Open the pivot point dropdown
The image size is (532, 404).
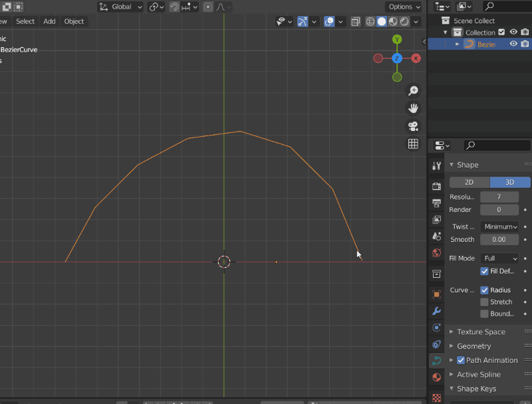(156, 7)
